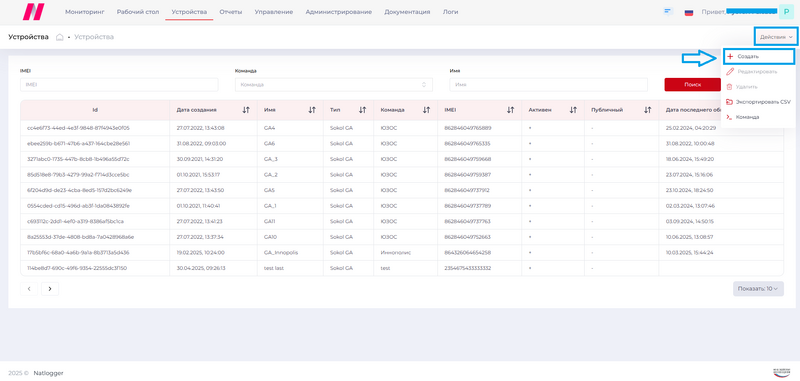This screenshot has height=381, width=800.
Task: Sort by IMEI column arrows
Action: [x=510, y=110]
